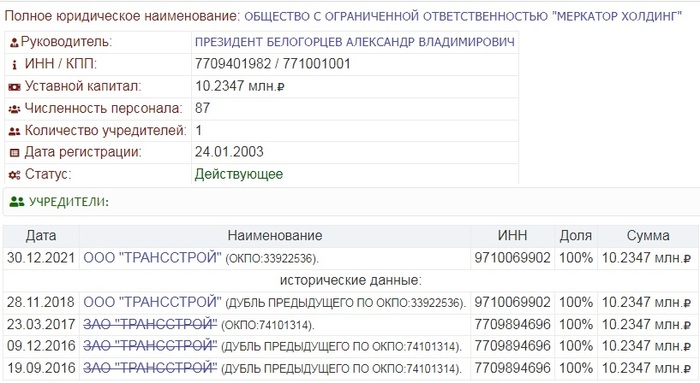
Task: Click the Сумма column header
Action: [x=648, y=236]
